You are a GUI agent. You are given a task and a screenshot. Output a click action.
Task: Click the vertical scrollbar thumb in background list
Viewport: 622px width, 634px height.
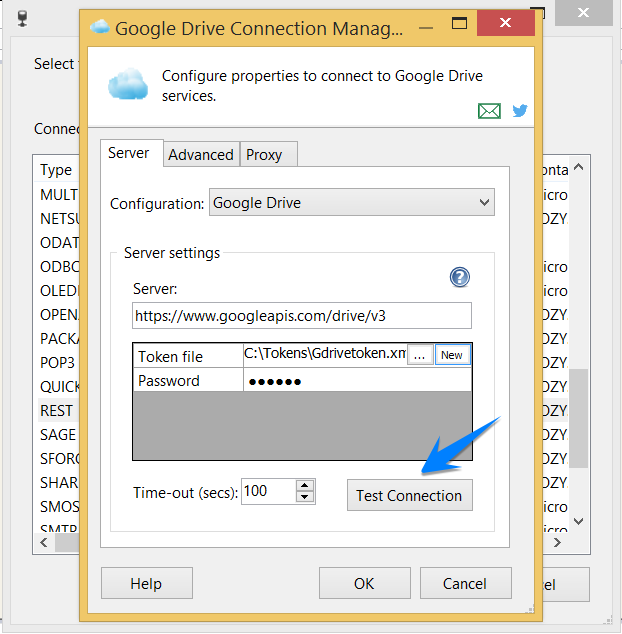point(578,418)
